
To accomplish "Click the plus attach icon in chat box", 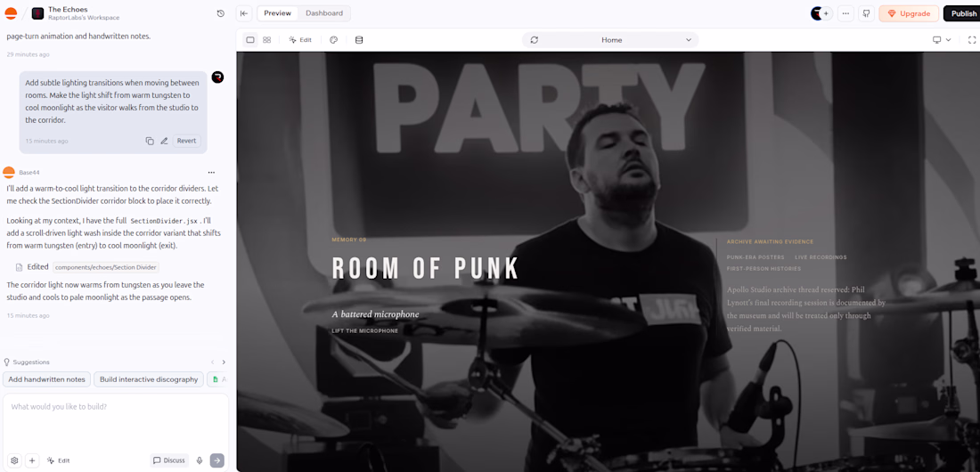I will point(32,460).
